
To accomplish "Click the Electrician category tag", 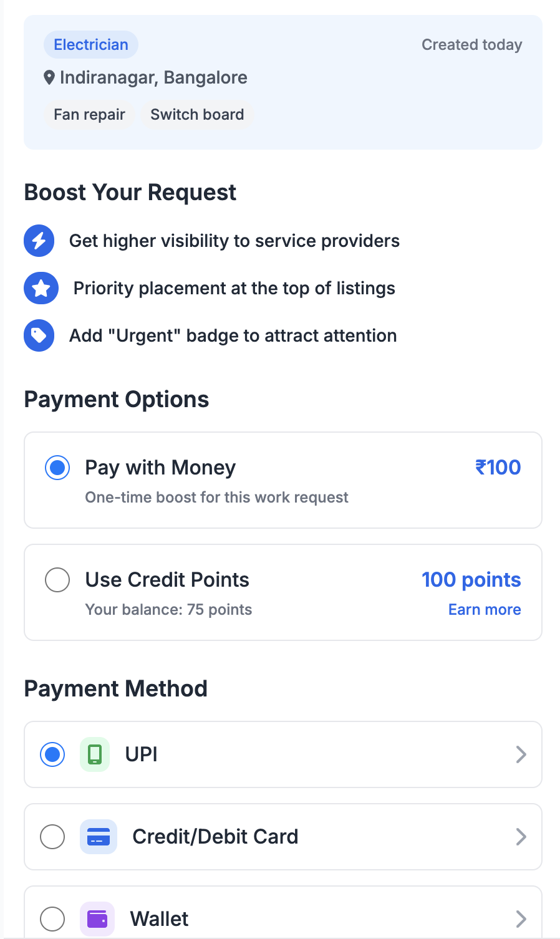I will coord(91,45).
